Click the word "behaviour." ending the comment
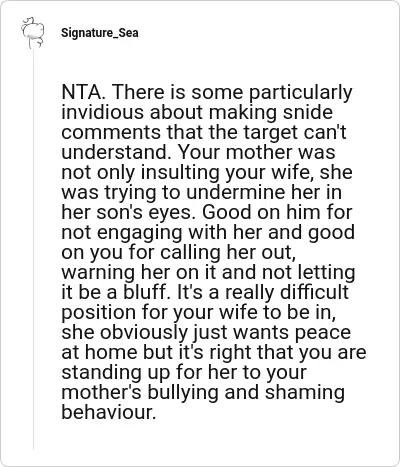This screenshot has width=400, height=467. (x=109, y=412)
